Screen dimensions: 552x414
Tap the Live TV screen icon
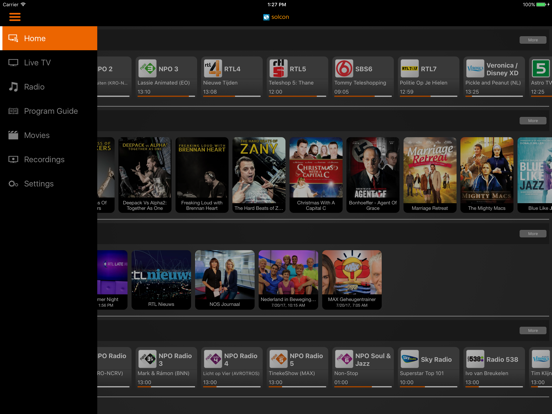coord(13,63)
